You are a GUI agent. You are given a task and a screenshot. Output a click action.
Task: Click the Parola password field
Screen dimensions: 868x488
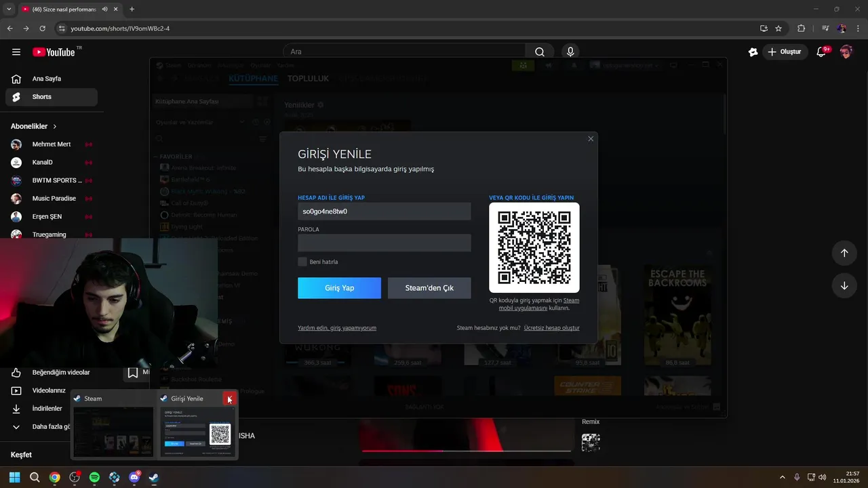(x=384, y=243)
